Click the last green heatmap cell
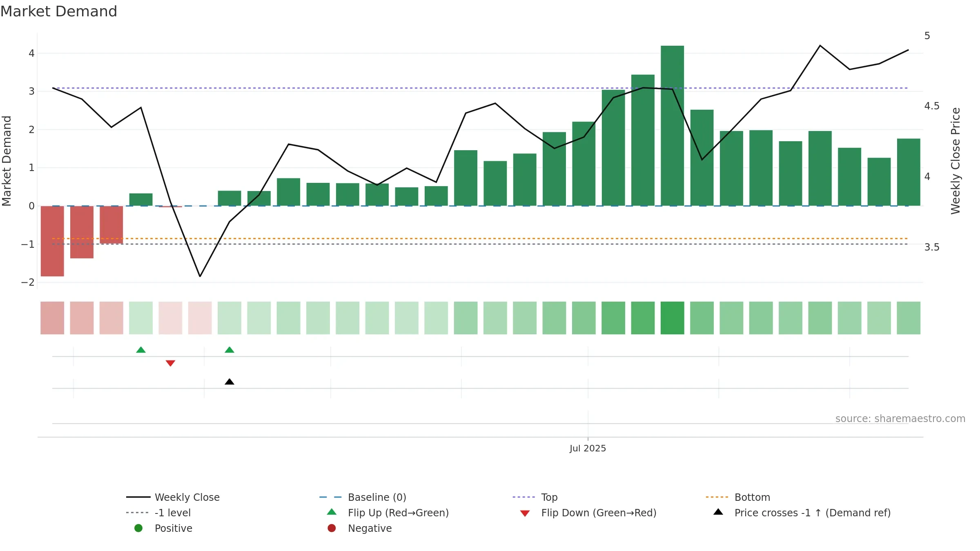Screen dimensions: 980x551 click(x=909, y=318)
